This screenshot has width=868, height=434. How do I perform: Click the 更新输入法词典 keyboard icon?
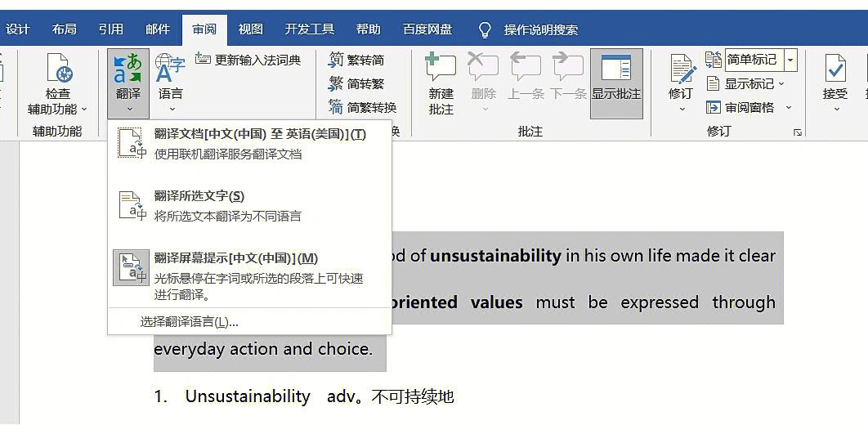[x=203, y=59]
